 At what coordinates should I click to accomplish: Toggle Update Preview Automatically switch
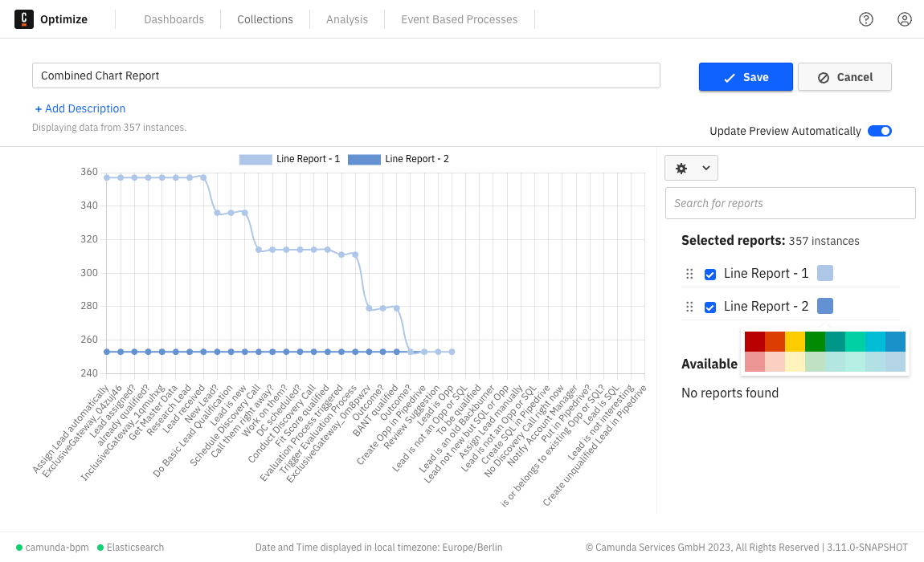[880, 131]
